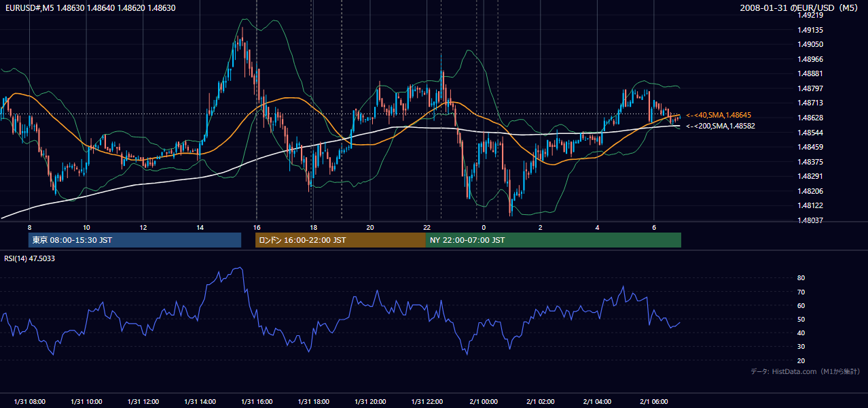
Task: Click price axis value 1.48966
Action: [810, 59]
